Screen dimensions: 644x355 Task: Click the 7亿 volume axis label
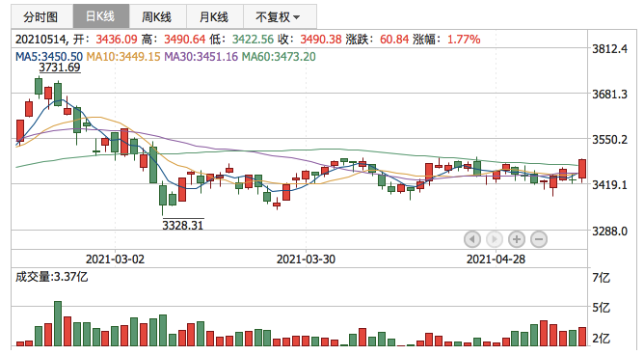tap(601, 278)
